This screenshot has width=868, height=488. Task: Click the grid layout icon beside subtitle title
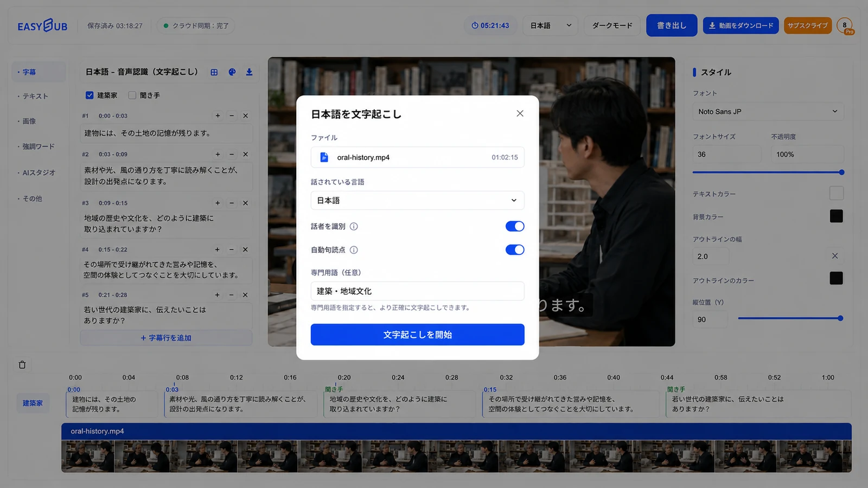[x=214, y=72]
